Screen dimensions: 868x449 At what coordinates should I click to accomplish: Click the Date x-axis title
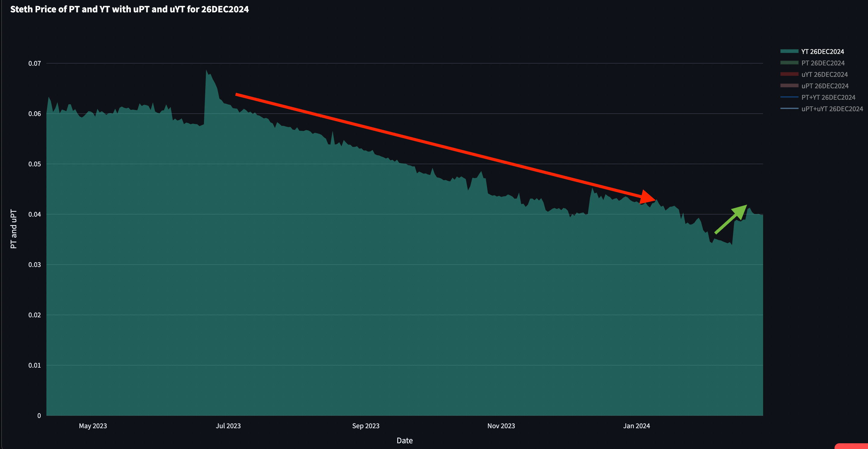[x=404, y=441]
